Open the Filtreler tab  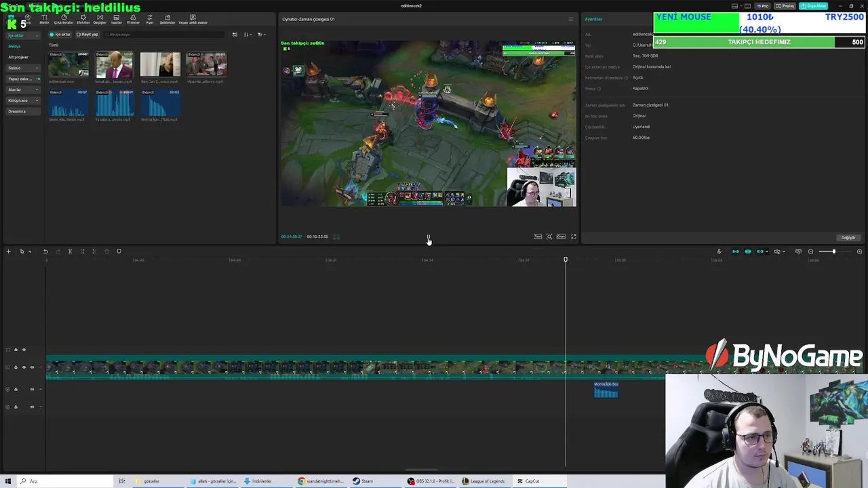coord(133,19)
